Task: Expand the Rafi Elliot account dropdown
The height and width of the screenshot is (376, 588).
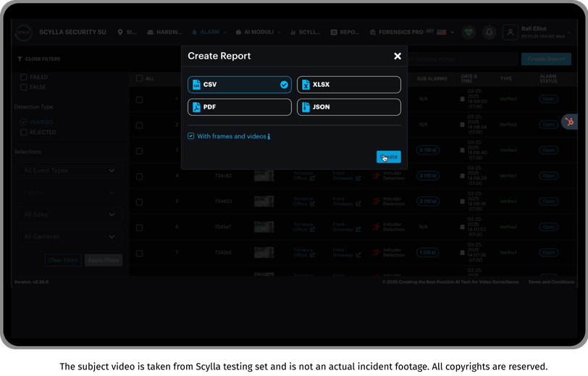Action: coord(568,33)
